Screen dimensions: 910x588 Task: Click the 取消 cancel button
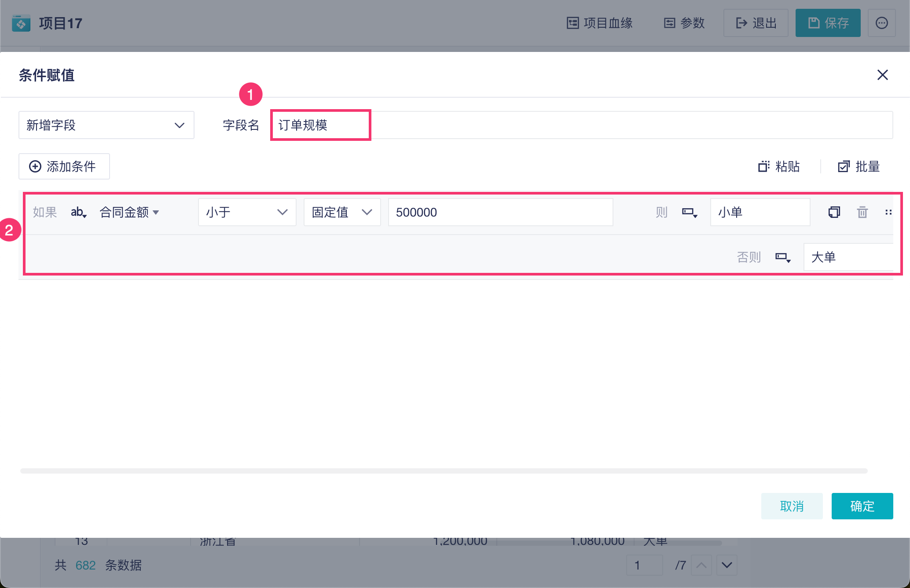[x=792, y=506]
